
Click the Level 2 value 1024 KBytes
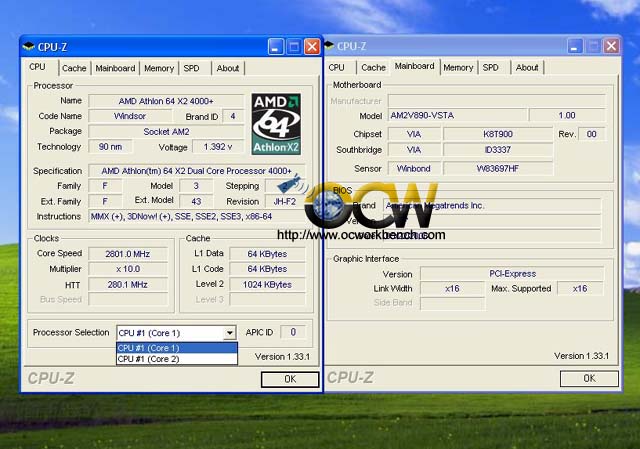tap(267, 285)
